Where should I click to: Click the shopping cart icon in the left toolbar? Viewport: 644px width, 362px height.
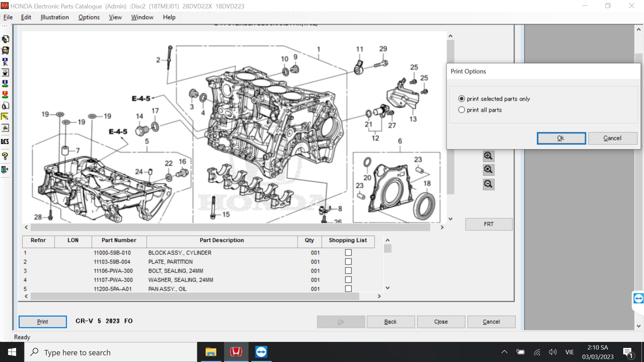pyautogui.click(x=5, y=50)
